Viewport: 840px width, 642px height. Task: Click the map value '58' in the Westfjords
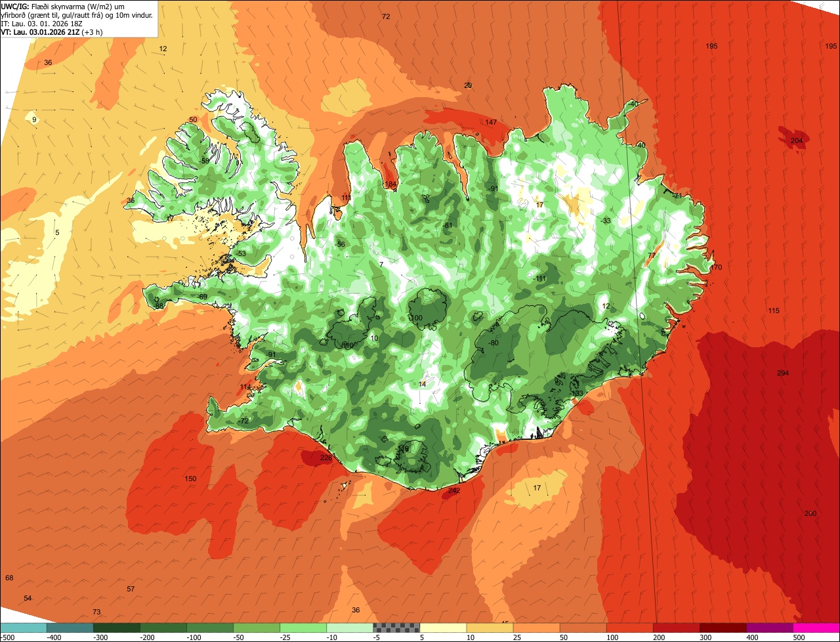205,161
